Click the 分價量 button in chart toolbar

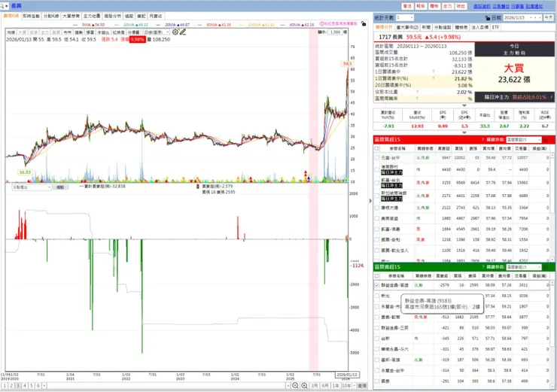pos(133,32)
